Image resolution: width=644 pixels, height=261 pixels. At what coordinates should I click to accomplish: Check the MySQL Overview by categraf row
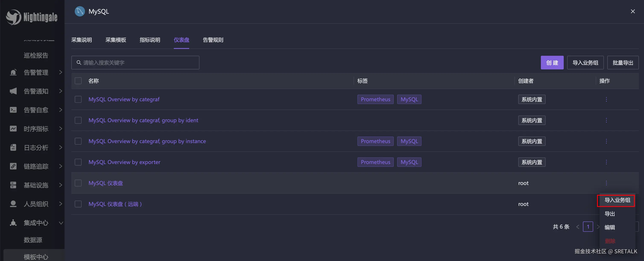click(78, 100)
